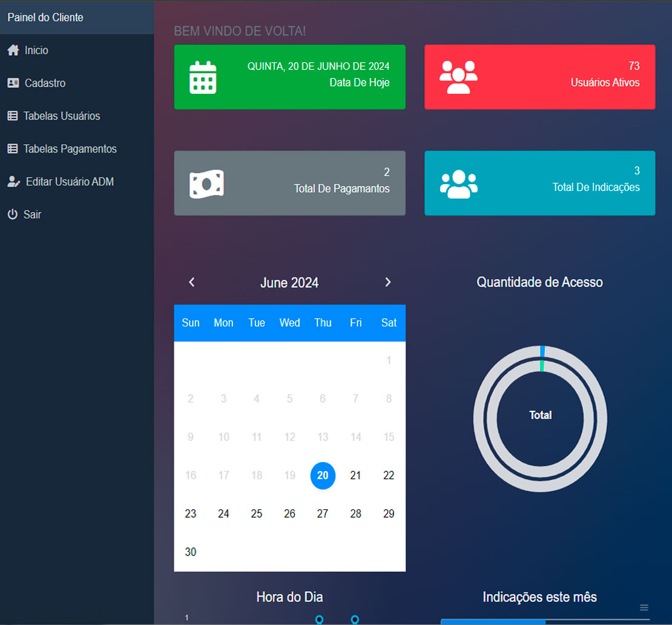Click the Painel do Cliente header
The width and height of the screenshot is (672, 625).
click(45, 18)
